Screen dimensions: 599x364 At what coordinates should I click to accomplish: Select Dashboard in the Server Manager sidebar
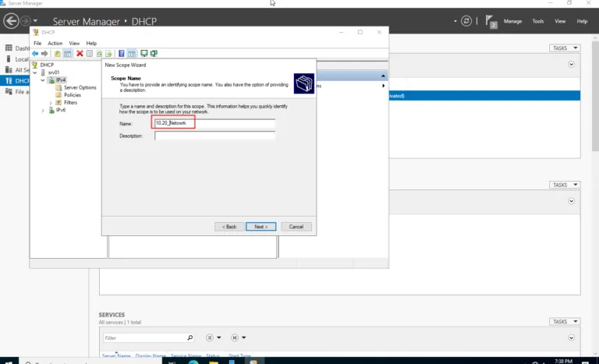tap(17, 48)
